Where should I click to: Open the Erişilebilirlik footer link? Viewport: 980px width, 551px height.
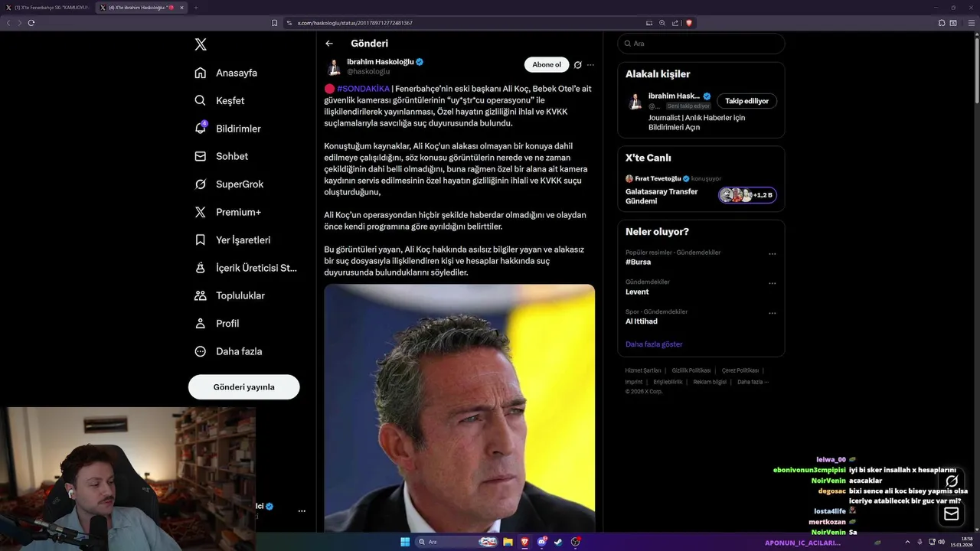(668, 382)
